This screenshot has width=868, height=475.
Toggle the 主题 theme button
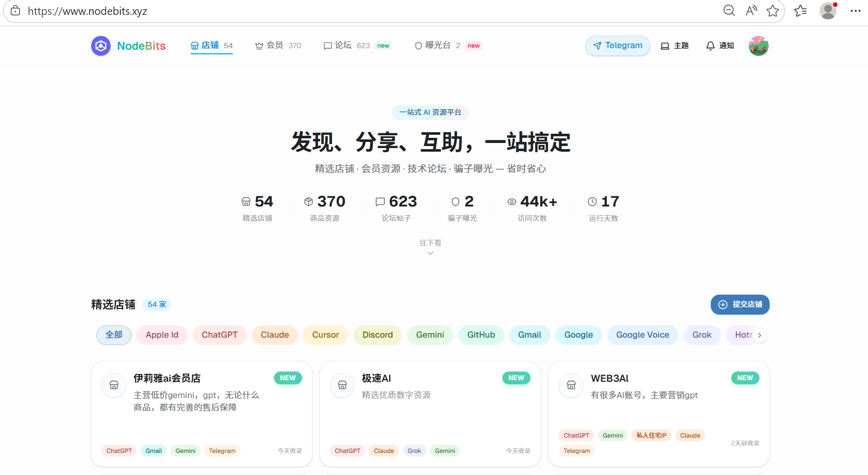tap(674, 46)
